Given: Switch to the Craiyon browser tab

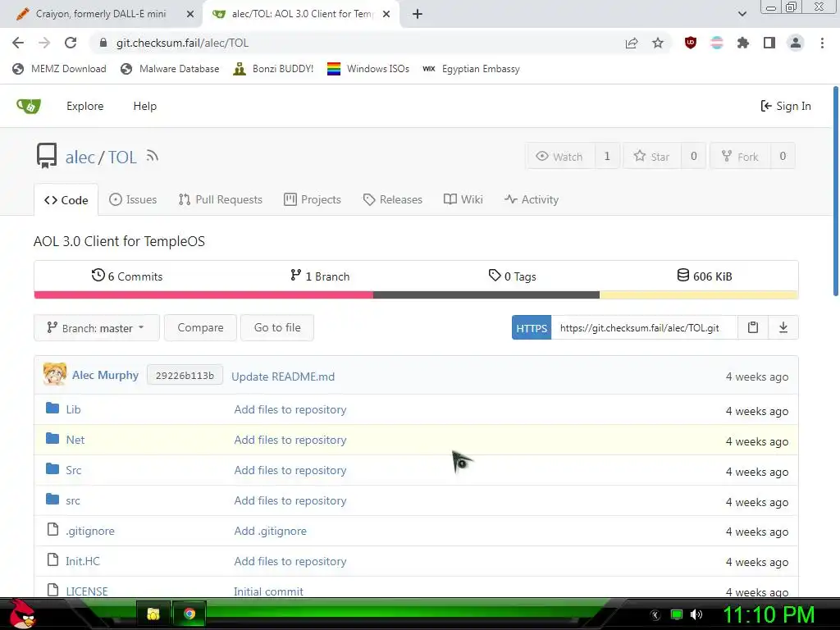Looking at the screenshot, I should tap(102, 14).
